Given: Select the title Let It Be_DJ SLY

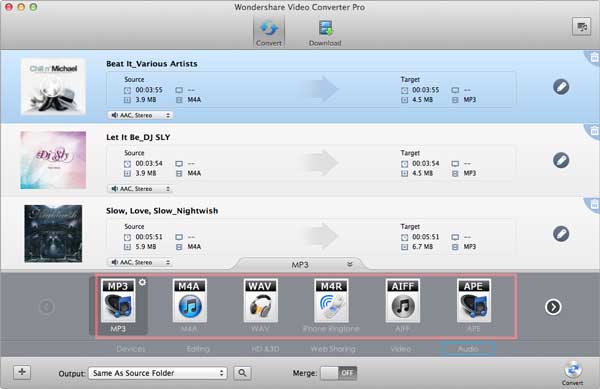Looking at the screenshot, I should point(138,137).
